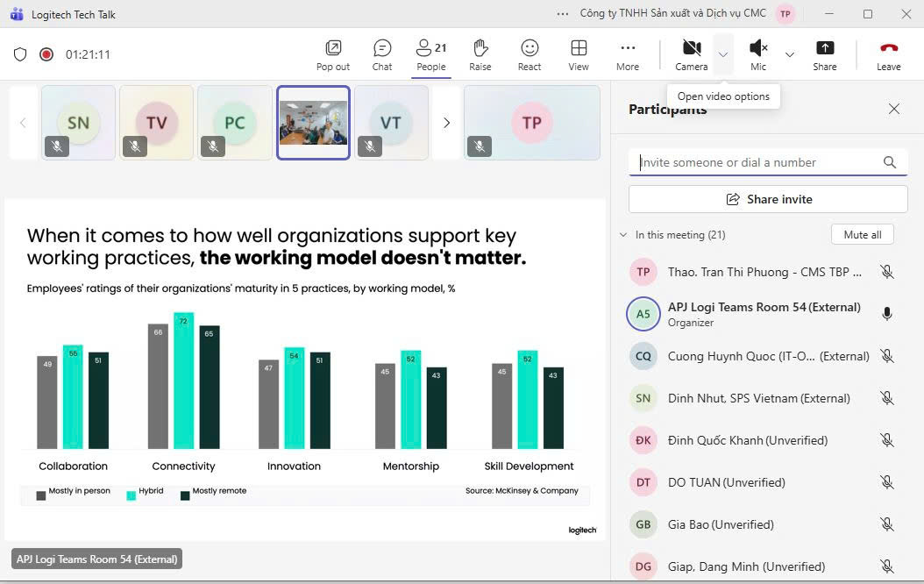The image size is (924, 584).
Task: Open the Pop out view
Action: tap(332, 54)
